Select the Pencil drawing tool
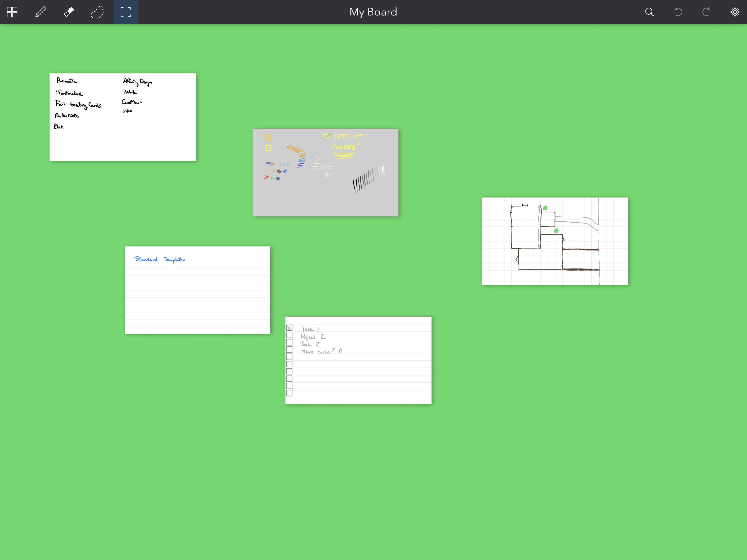 pos(41,12)
